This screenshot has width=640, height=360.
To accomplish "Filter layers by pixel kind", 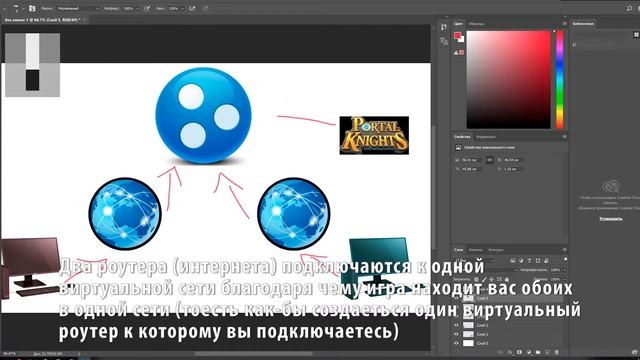I will [513, 260].
